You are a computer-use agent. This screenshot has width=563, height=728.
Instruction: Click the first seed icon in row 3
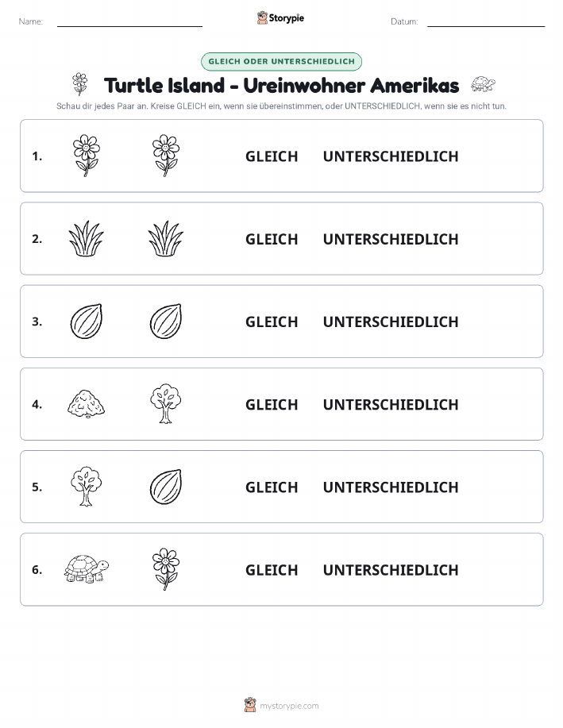(x=87, y=322)
